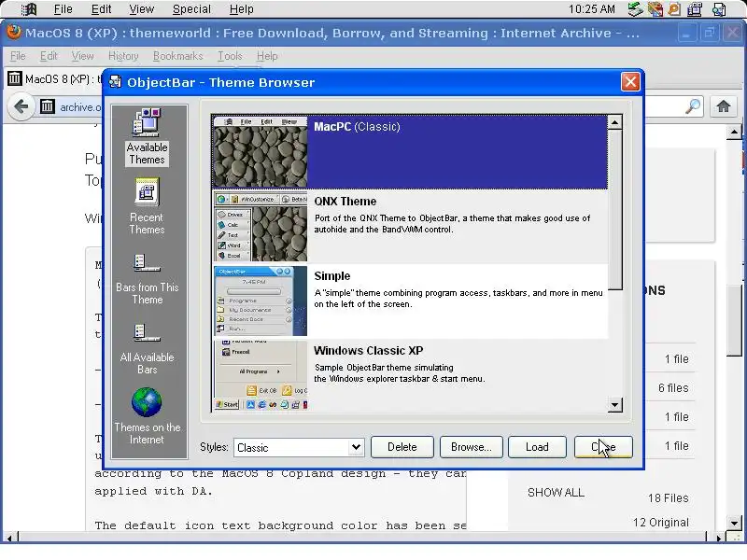Click the Delete button
Screen dimensions: 747x560
[x=402, y=447]
